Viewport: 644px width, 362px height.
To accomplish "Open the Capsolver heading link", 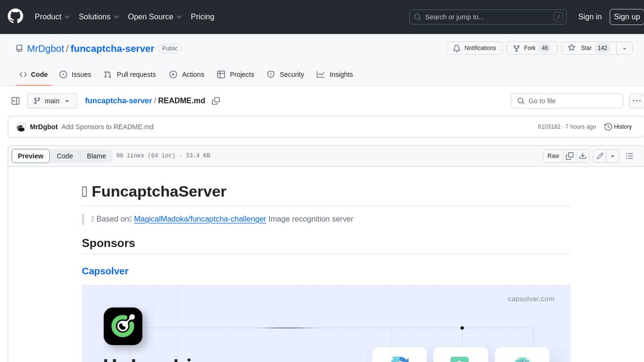I will click(105, 271).
